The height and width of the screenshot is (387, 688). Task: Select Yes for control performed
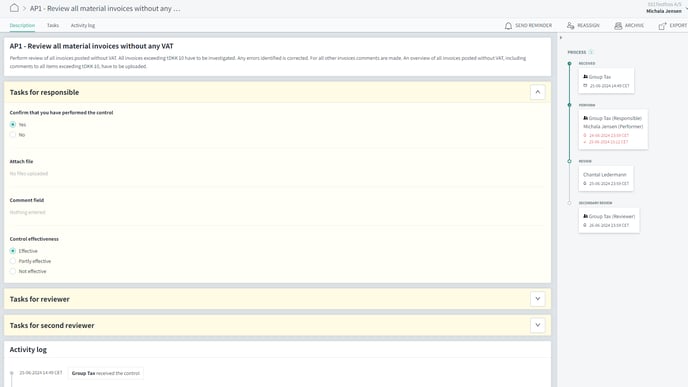(13, 125)
